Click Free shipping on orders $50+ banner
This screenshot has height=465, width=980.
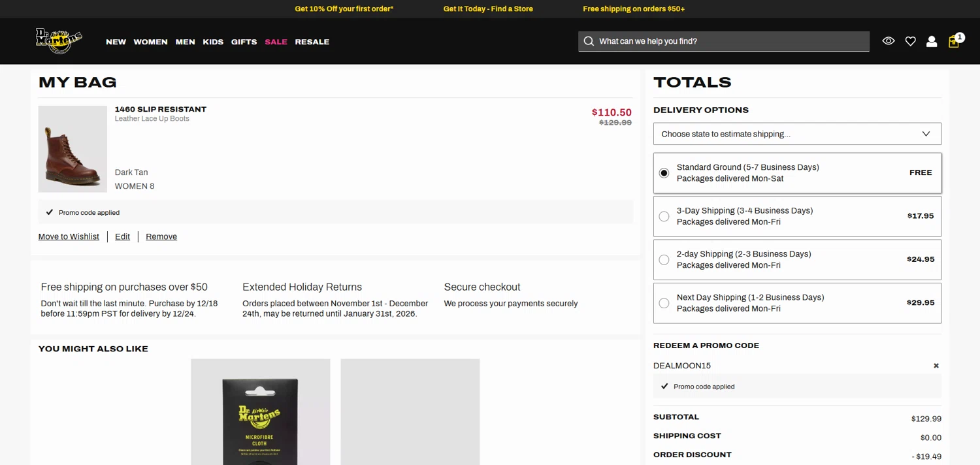[x=634, y=9]
